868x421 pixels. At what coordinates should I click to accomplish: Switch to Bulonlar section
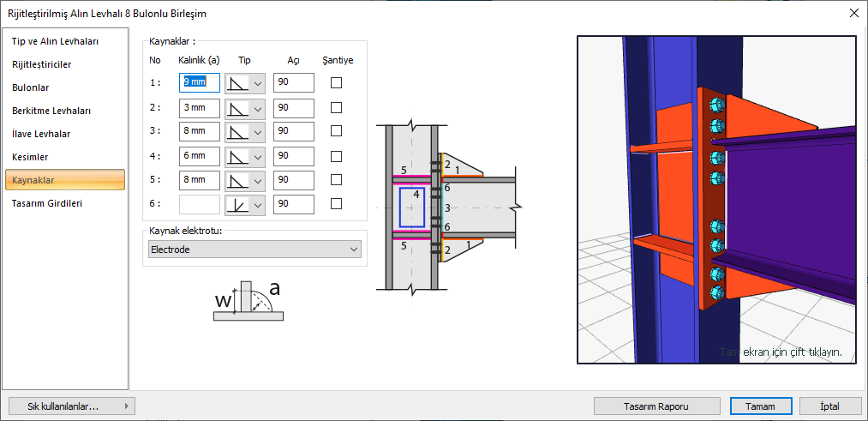click(x=31, y=87)
